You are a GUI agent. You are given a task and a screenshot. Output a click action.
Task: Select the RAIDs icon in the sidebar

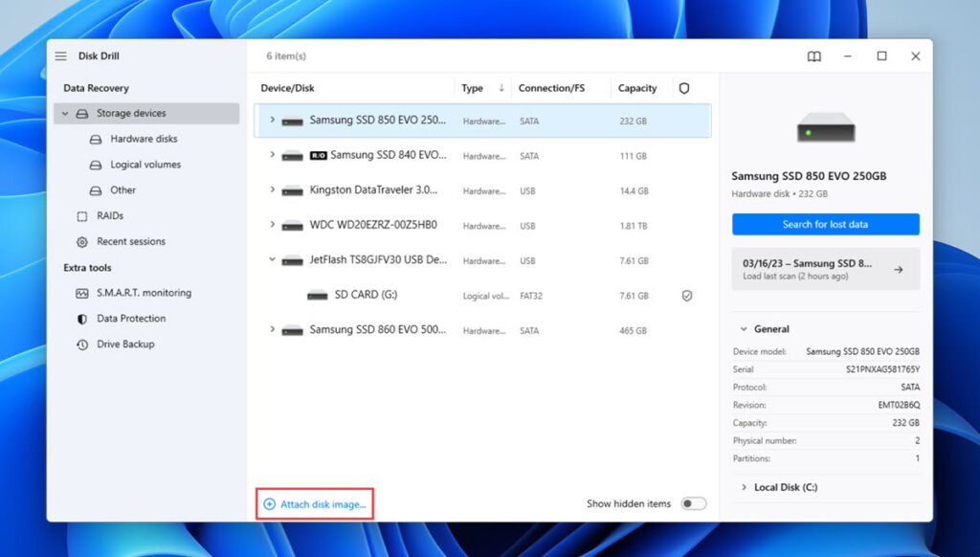84,215
